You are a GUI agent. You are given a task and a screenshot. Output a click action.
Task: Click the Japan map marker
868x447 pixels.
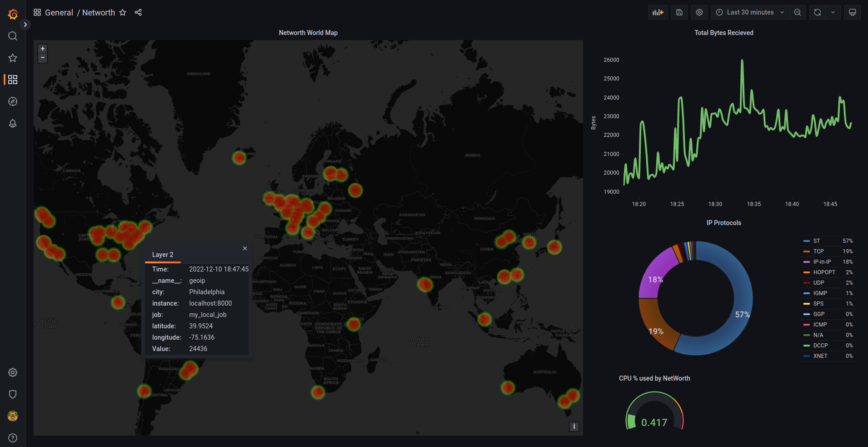[554, 247]
